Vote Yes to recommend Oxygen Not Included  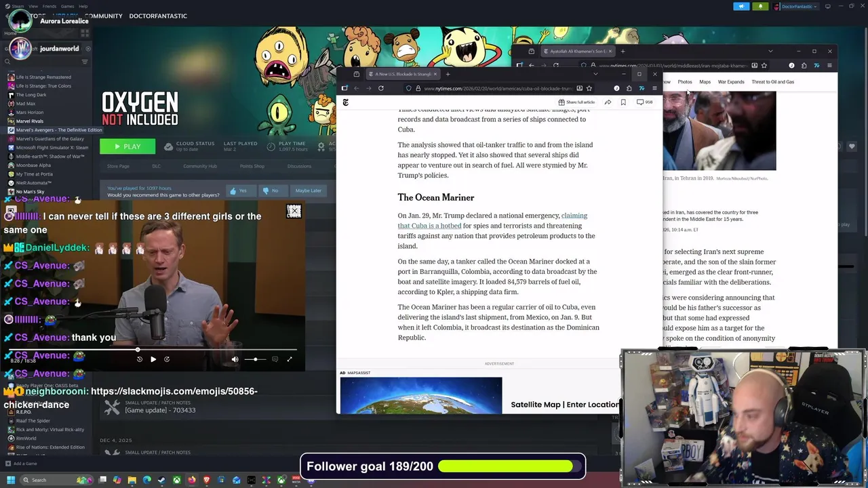[238, 190]
